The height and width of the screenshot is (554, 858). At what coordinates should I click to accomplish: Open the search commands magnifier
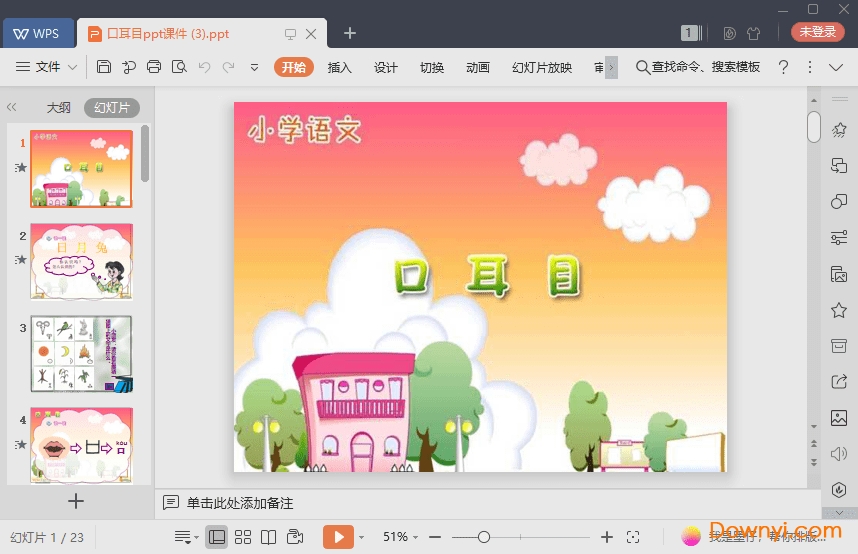(642, 67)
